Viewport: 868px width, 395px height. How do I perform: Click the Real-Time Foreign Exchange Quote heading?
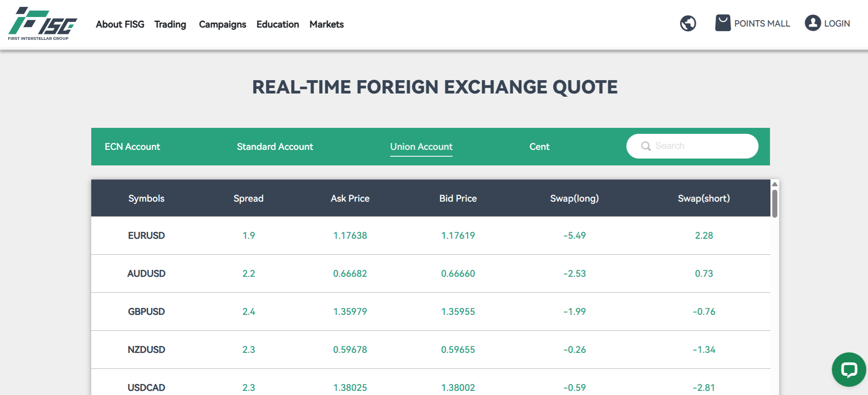point(435,87)
